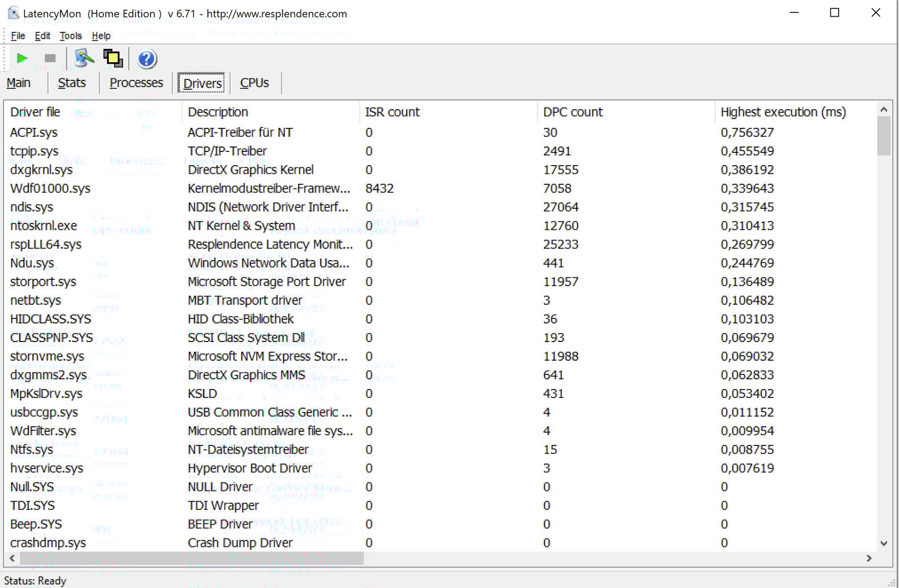Image resolution: width=899 pixels, height=588 pixels.
Task: Select the ndis.sys driver row
Action: pos(441,207)
